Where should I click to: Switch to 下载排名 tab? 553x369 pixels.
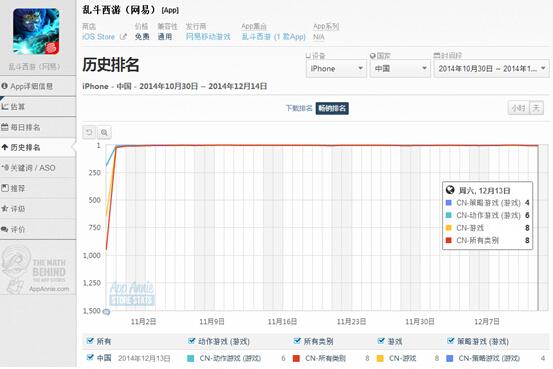tap(299, 108)
